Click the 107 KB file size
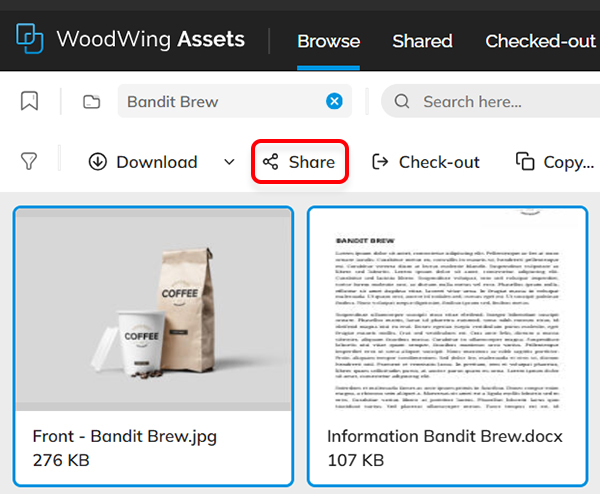This screenshot has width=600, height=494. 356,460
